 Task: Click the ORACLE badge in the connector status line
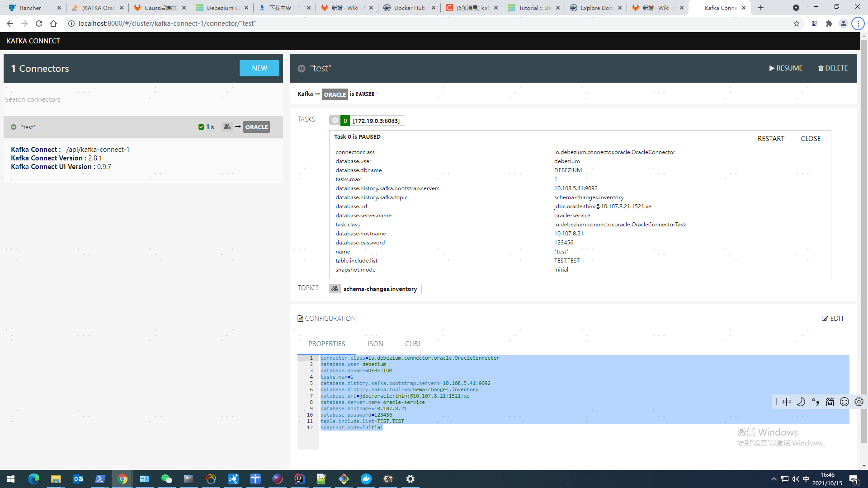(x=335, y=94)
